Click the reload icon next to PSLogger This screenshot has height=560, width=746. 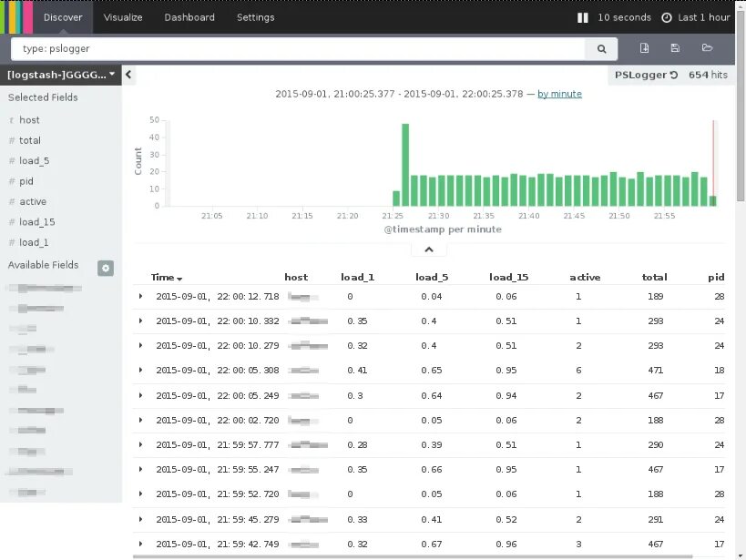click(x=674, y=75)
